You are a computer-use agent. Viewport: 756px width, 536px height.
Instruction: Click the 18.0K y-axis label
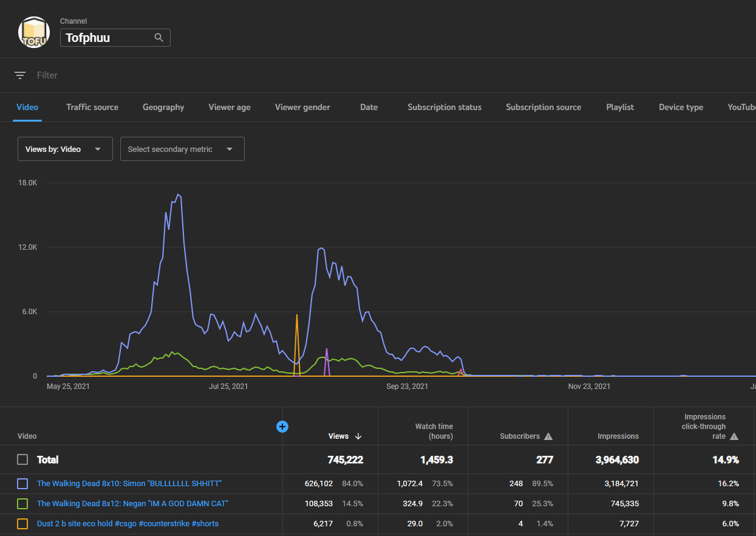click(29, 183)
